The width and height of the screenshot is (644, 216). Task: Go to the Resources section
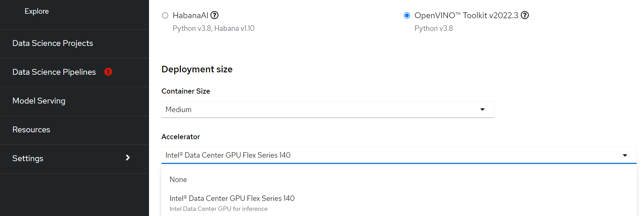click(31, 130)
